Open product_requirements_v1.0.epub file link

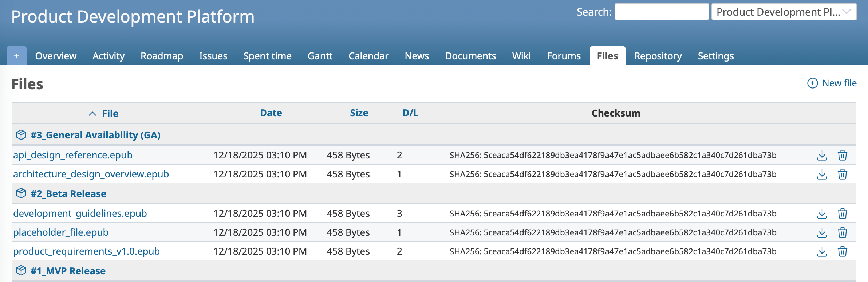[x=87, y=251]
